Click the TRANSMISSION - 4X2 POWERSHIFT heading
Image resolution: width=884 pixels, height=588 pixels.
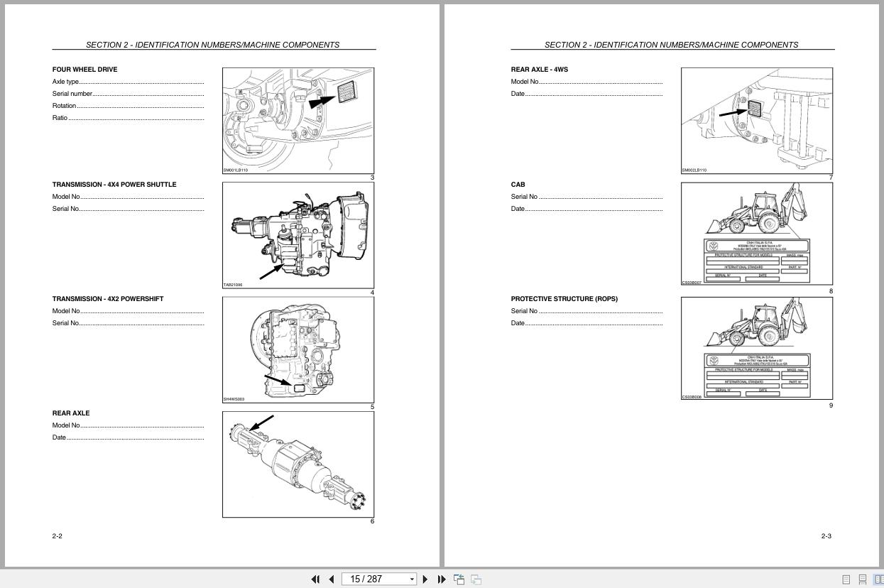click(108, 299)
